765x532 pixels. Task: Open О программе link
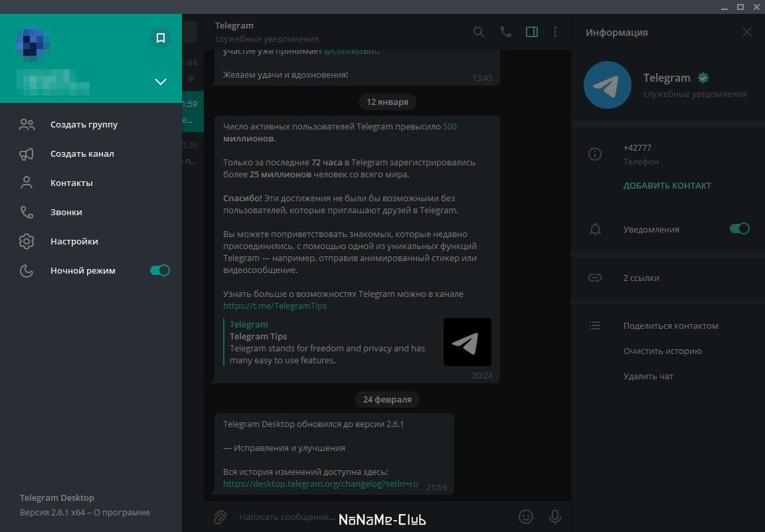122,513
